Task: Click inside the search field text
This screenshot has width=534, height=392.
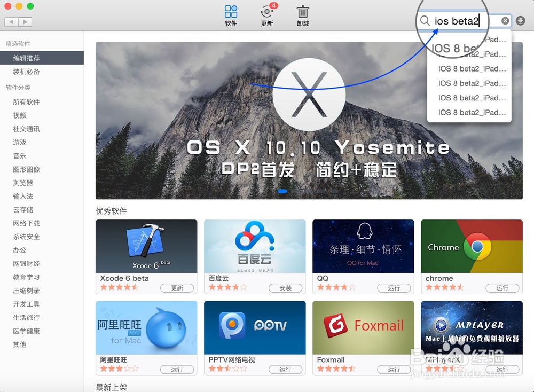Action: click(457, 21)
